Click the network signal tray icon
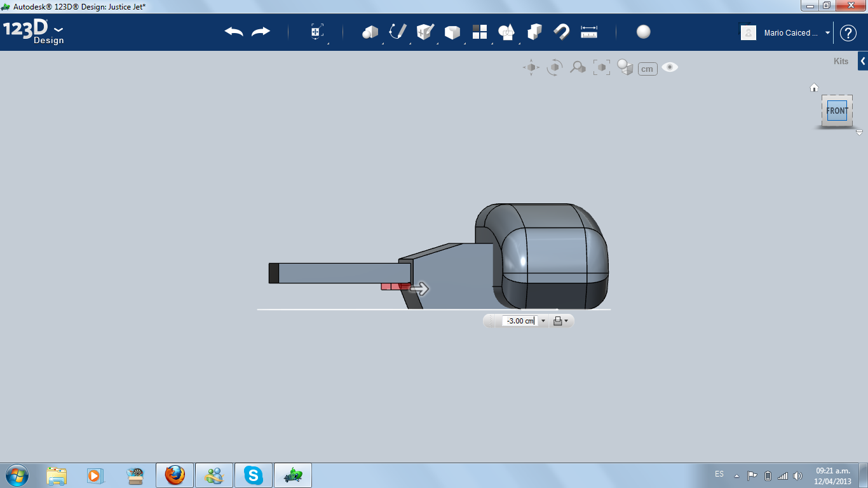 (x=783, y=475)
